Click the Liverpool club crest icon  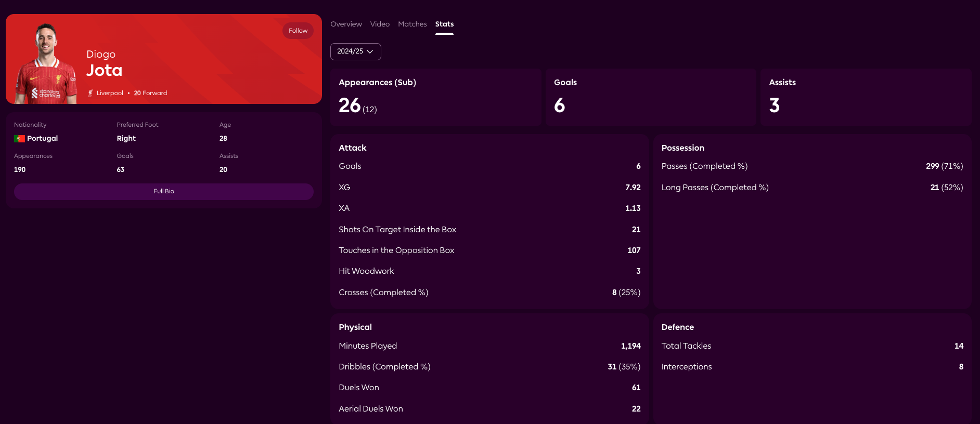tap(91, 93)
